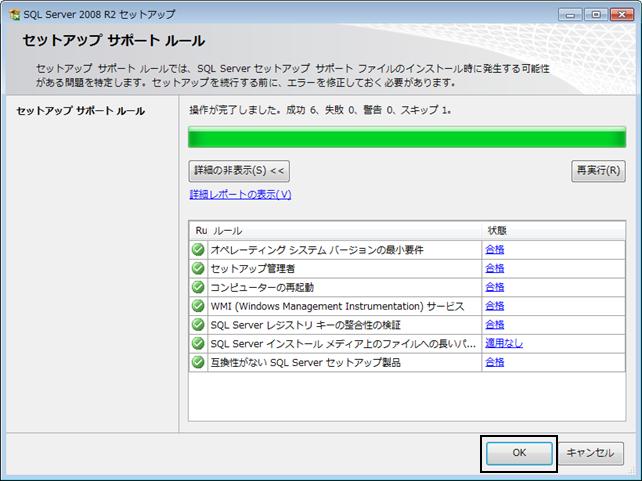Close the SQL Server 2008 R2 setup window

pyautogui.click(x=622, y=15)
